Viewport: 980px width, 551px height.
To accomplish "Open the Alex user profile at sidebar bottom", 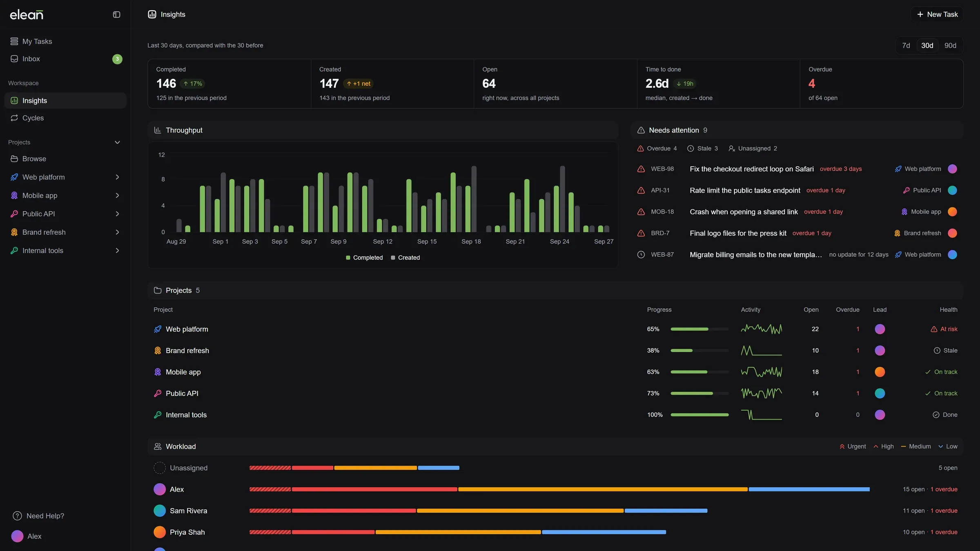I will coord(27,536).
